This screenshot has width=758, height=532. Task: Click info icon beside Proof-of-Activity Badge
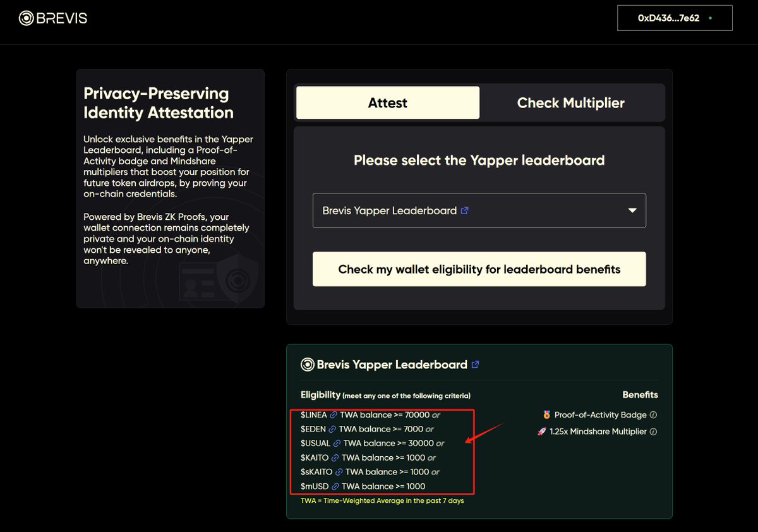tap(653, 415)
